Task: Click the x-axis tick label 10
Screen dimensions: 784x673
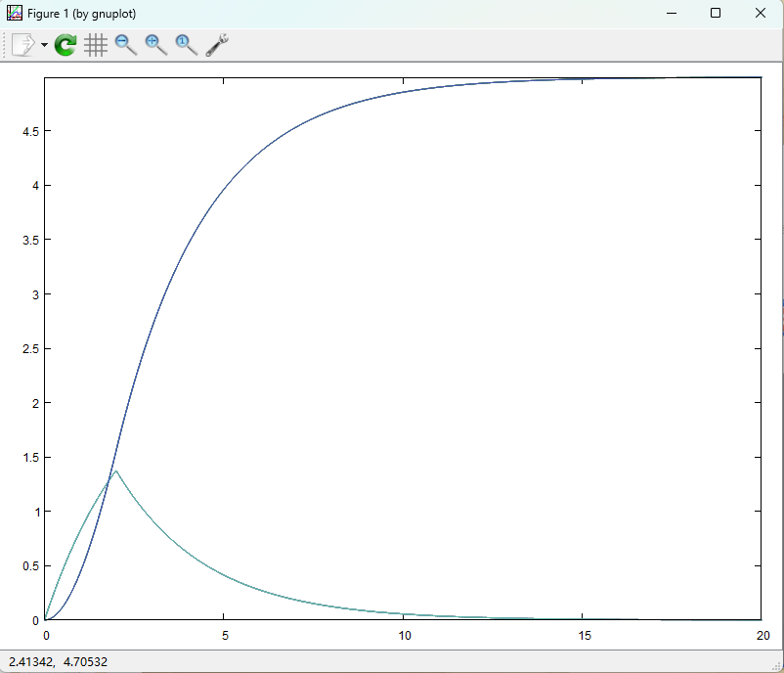Action: point(404,635)
